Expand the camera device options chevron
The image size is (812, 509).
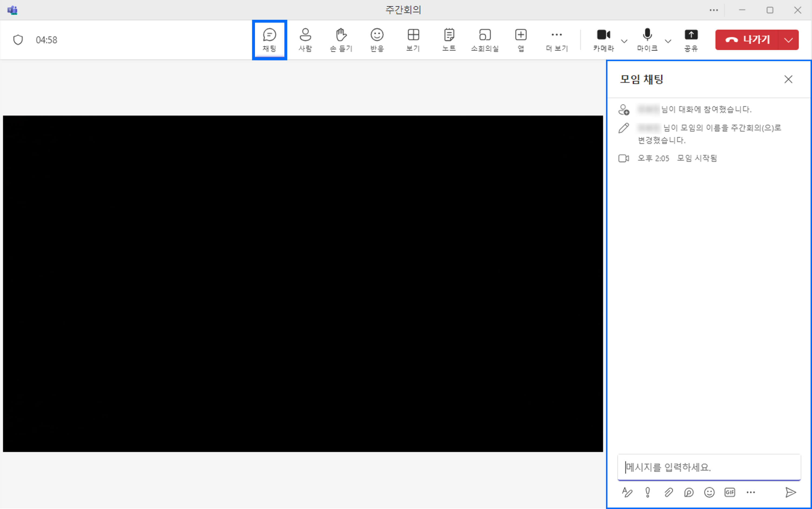(x=625, y=41)
